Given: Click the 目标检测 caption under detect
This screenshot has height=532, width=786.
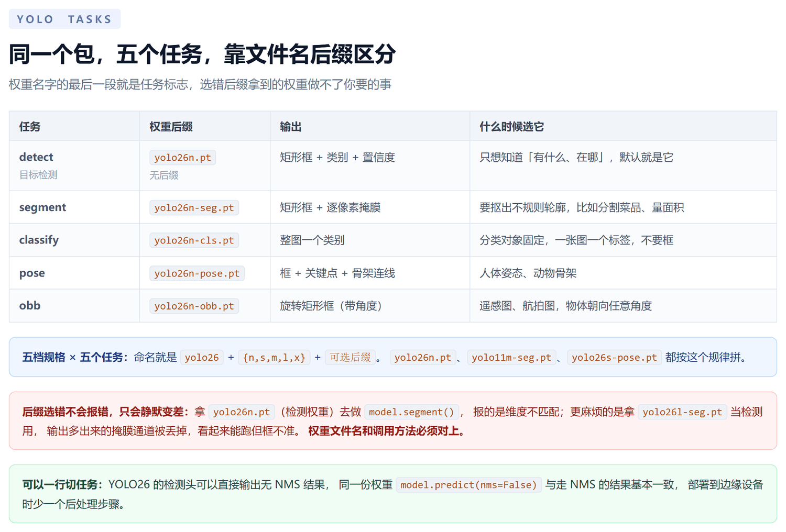Looking at the screenshot, I should pyautogui.click(x=38, y=175).
